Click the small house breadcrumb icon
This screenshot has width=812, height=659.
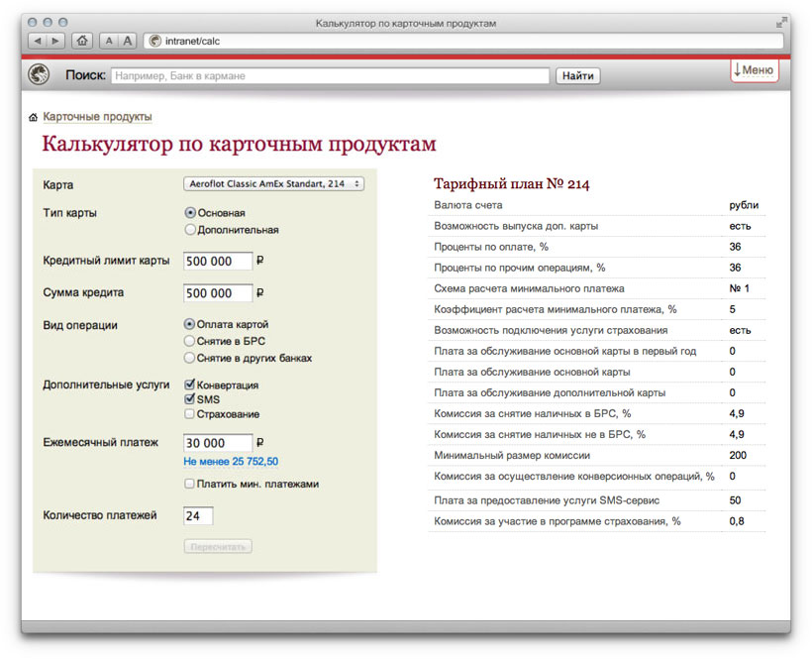point(34,117)
